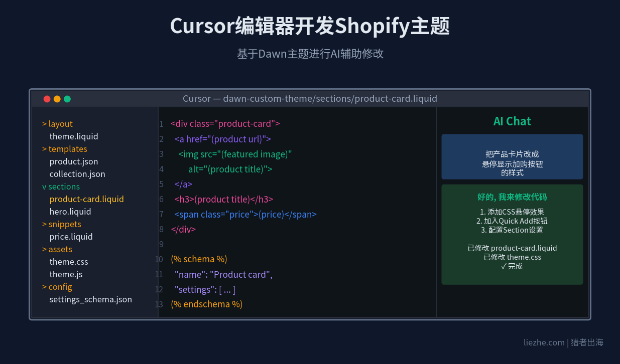This screenshot has width=620, height=364.
Task: Click the (% schema %) code line
Action: tap(199, 259)
